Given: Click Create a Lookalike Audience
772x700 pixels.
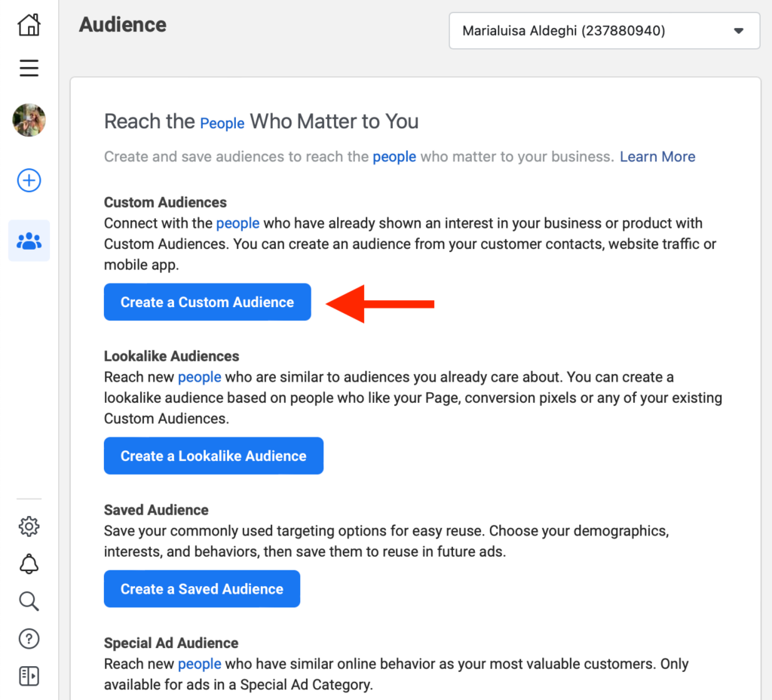Looking at the screenshot, I should click(x=213, y=456).
